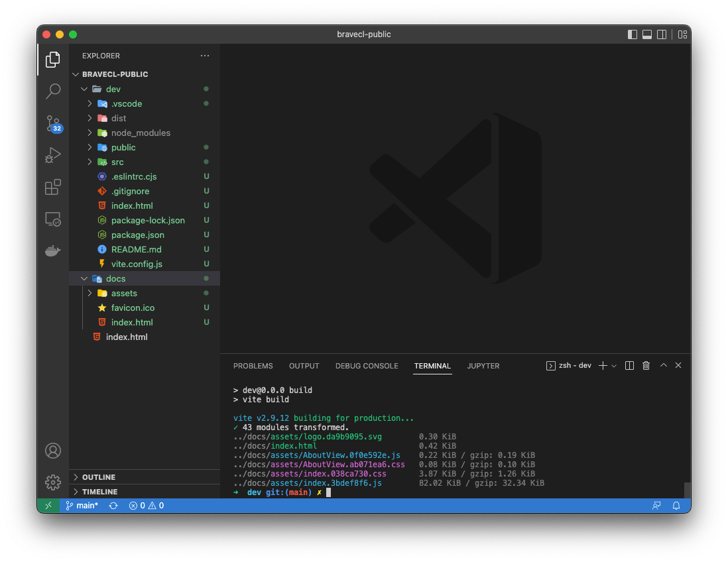Switch to the JUPYTER tab
728x562 pixels.
click(483, 366)
